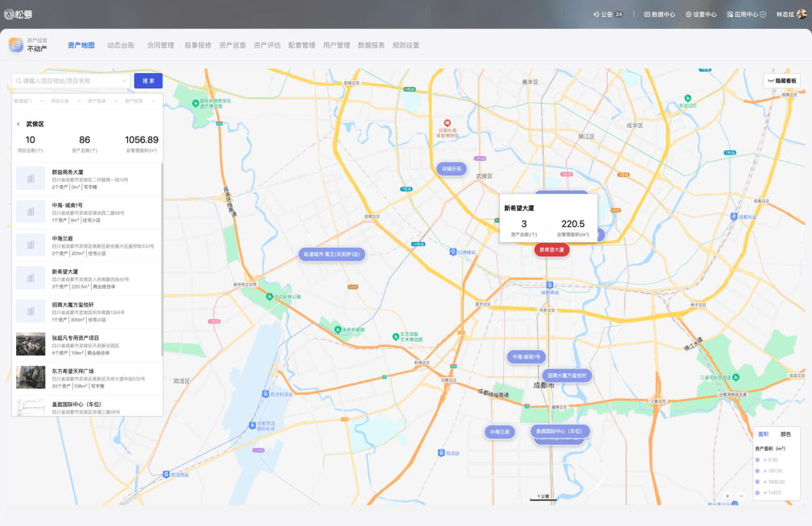Screen dimensions: 812x526
Task: Open 项目分类 filter dropdown
Action: pyautogui.click(x=66, y=101)
